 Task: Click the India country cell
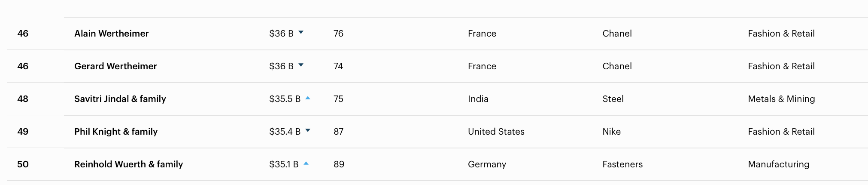click(x=478, y=99)
